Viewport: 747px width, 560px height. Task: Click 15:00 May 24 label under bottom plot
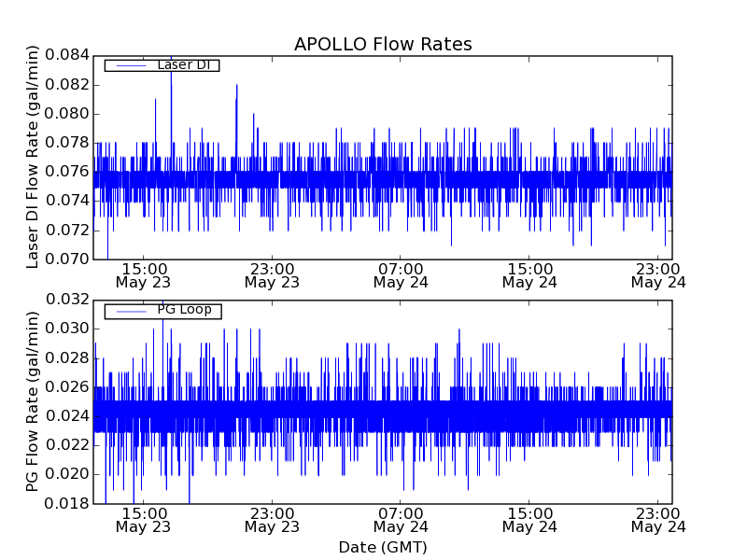(x=529, y=520)
